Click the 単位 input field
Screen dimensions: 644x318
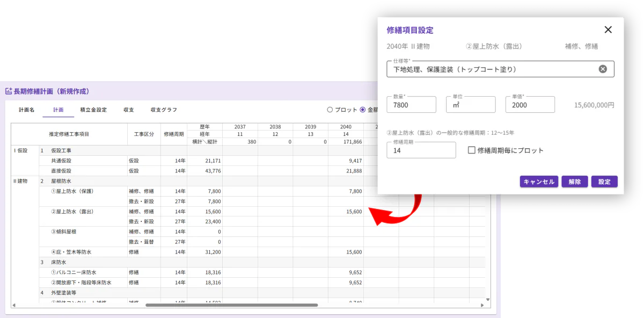(x=471, y=105)
